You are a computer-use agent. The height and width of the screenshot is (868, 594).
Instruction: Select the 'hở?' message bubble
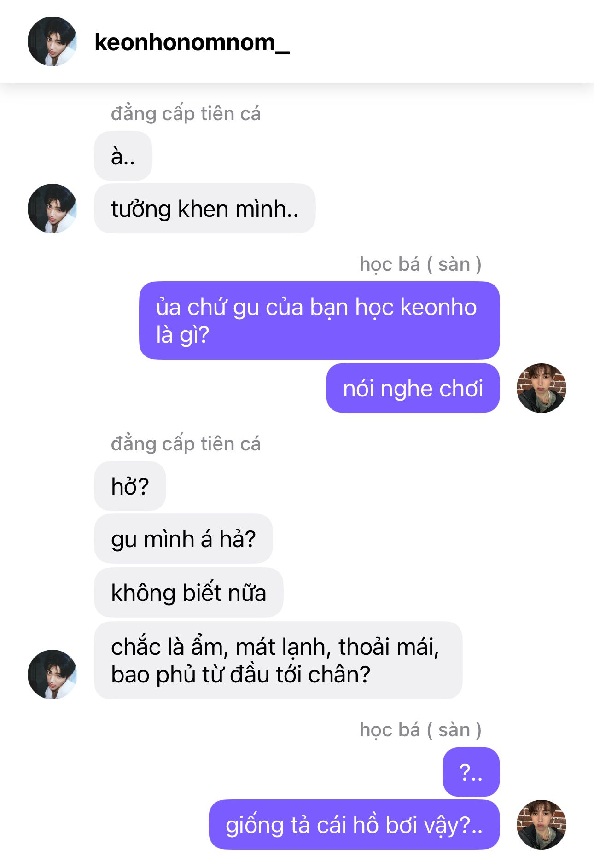pyautogui.click(x=130, y=486)
